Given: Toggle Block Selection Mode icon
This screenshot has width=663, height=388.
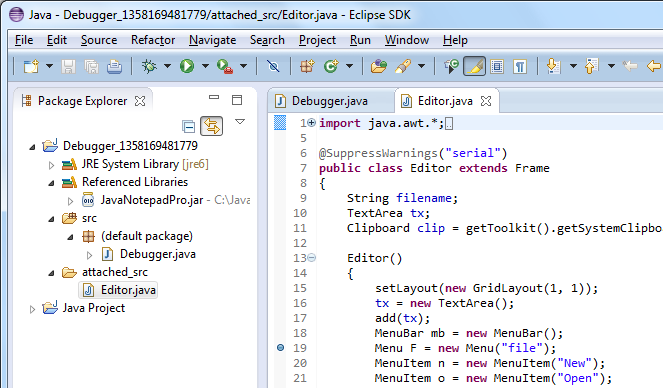Looking at the screenshot, I should point(497,66).
